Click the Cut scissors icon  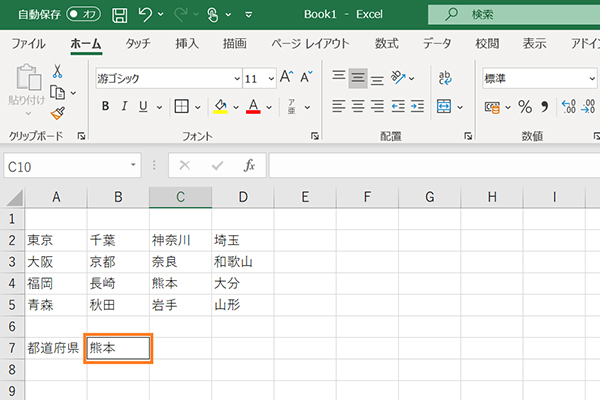point(57,72)
